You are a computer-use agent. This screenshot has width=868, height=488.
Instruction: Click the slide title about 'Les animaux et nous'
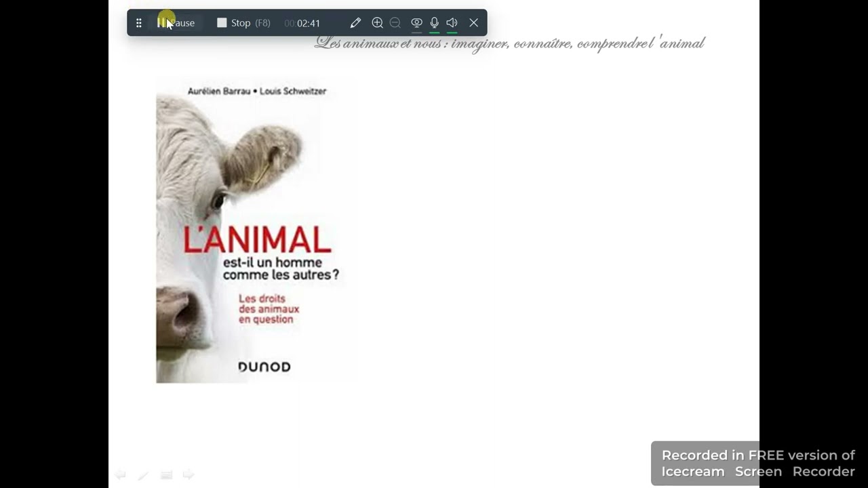[510, 43]
